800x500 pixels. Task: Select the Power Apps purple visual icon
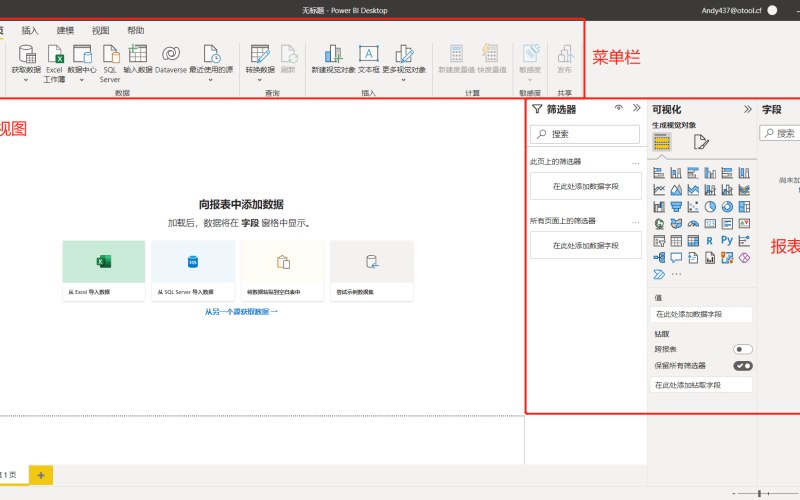tap(744, 258)
